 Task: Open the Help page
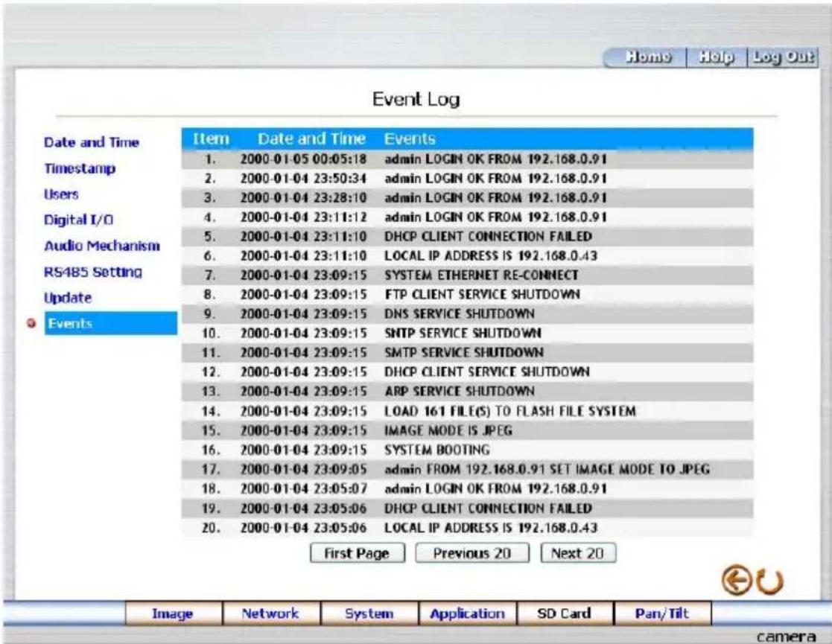pos(717,57)
